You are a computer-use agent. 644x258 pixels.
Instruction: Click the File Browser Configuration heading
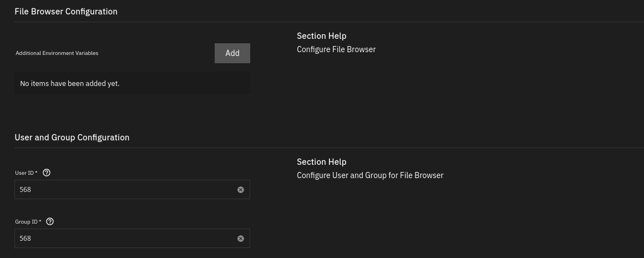click(66, 11)
